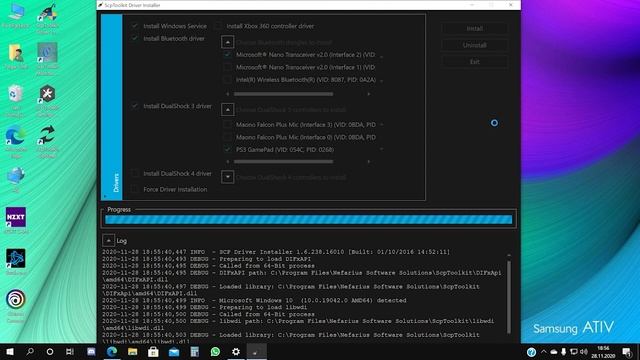Open Mail app from taskbar
640x360 pixels.
click(174, 351)
